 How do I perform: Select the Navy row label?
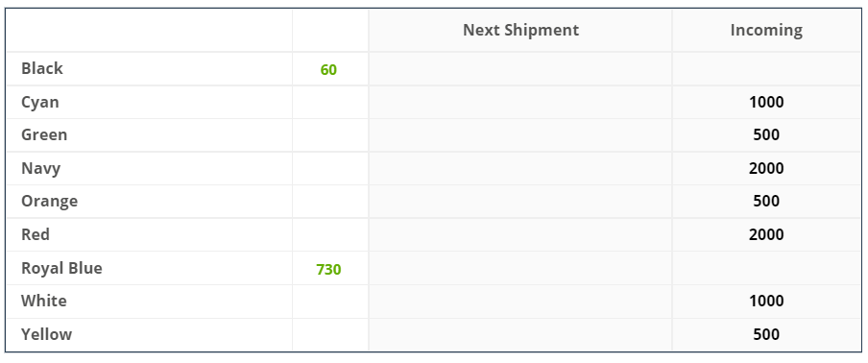41,168
